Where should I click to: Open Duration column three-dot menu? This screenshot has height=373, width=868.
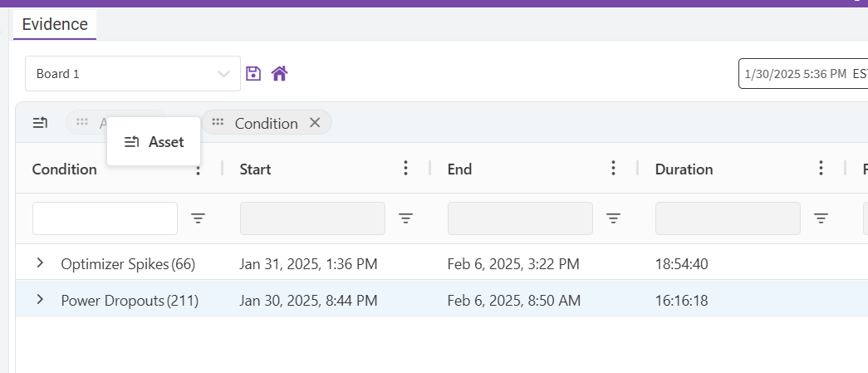[821, 169]
